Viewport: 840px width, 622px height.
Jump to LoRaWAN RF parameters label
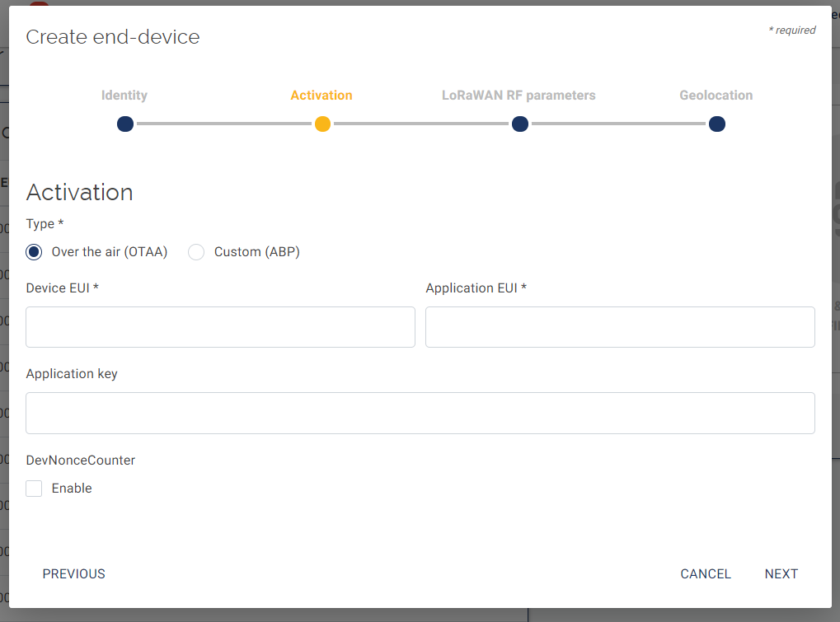pos(519,96)
